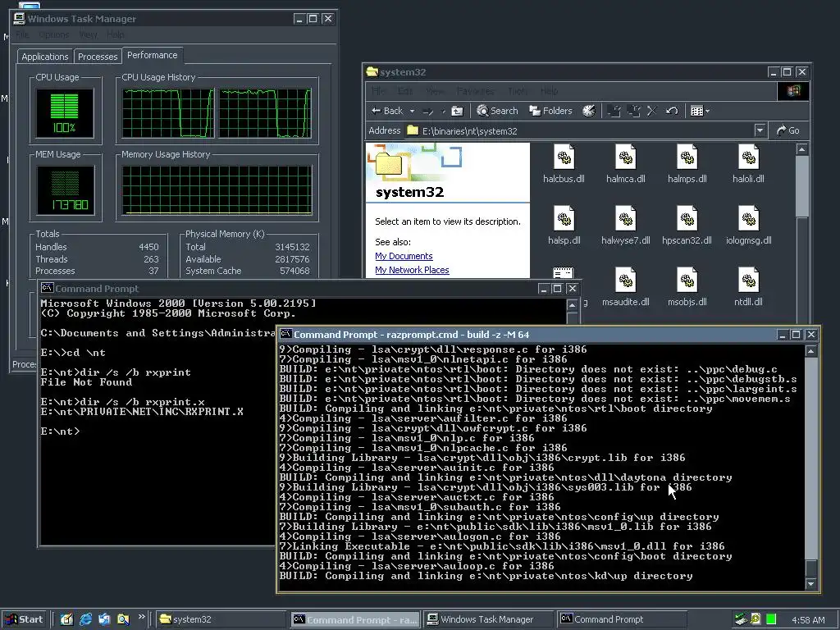Open the History pane from explorer toolbar

(x=588, y=111)
